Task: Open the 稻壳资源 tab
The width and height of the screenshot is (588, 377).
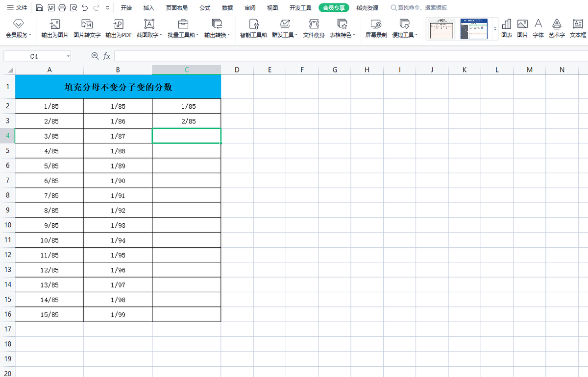Action: click(367, 8)
